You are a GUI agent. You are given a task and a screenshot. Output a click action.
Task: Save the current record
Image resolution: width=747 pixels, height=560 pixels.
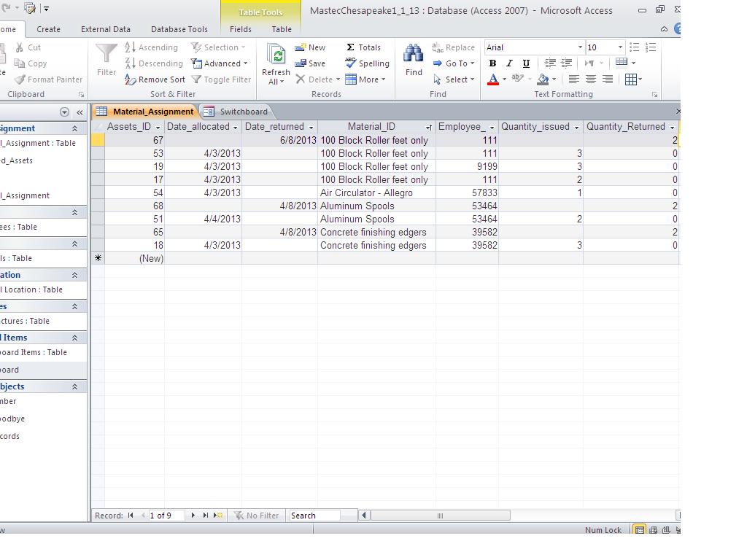point(310,63)
